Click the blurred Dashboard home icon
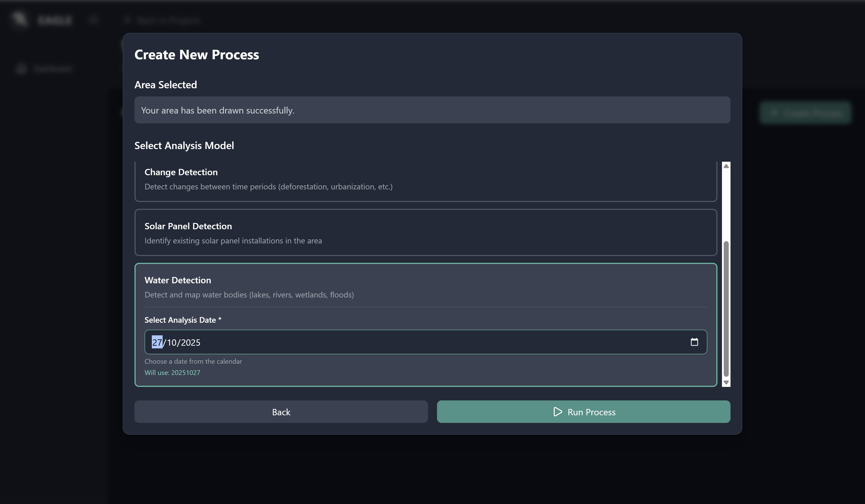 [x=21, y=69]
